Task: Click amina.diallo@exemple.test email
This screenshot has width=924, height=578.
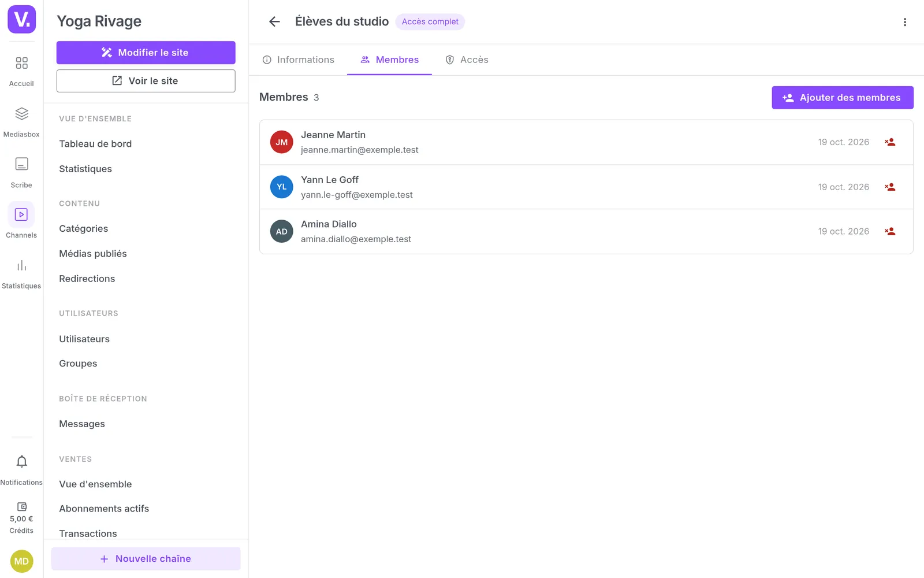Action: tap(356, 239)
